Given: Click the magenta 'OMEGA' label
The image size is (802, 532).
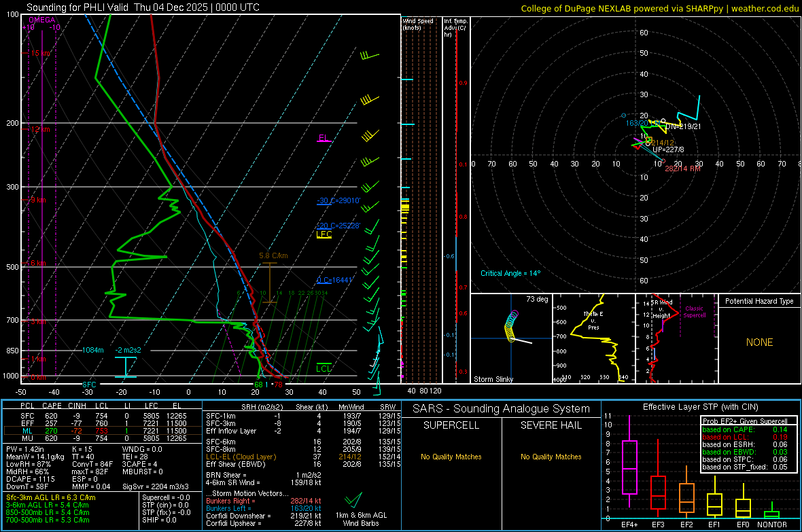Looking at the screenshot, I should click(42, 20).
